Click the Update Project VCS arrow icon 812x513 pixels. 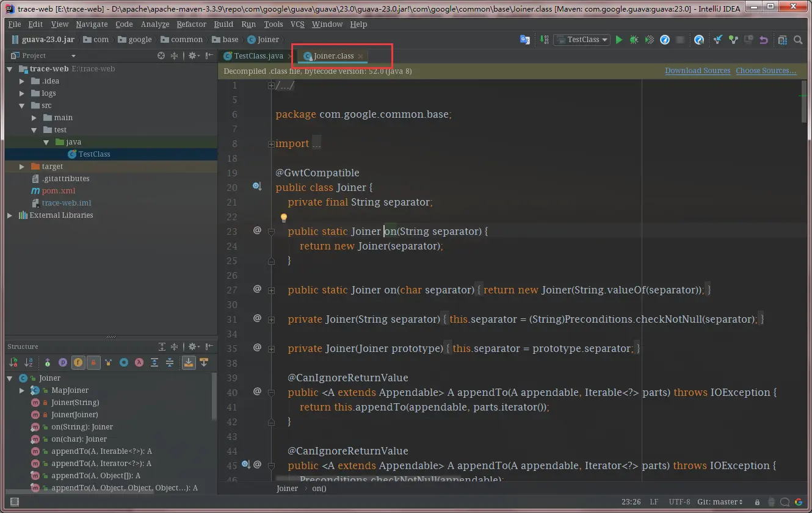click(x=718, y=40)
